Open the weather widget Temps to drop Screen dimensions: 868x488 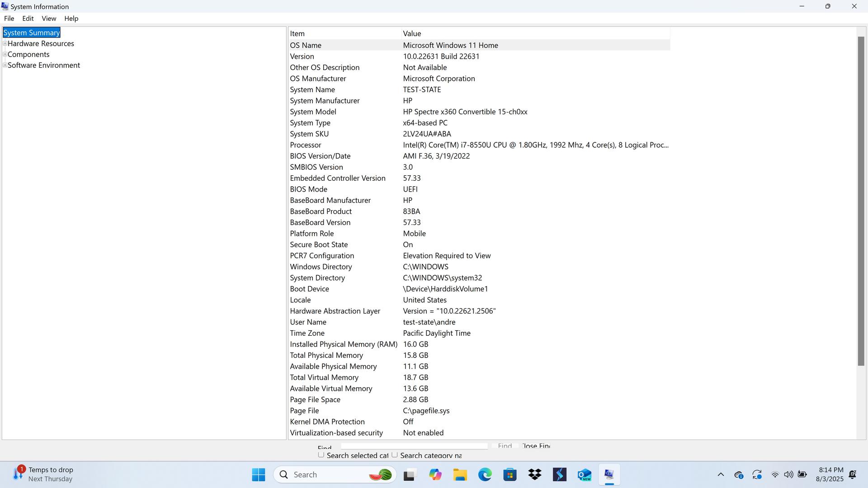pos(43,474)
